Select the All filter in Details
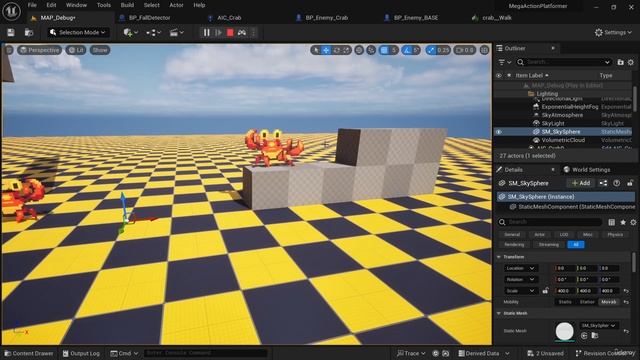640x360 pixels. (x=576, y=244)
